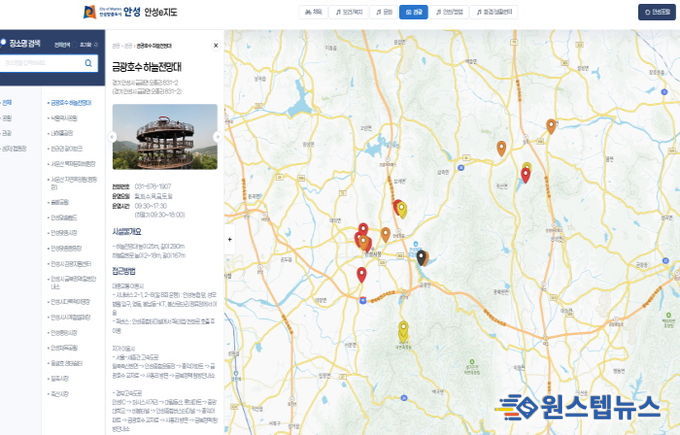Click the black map marker pin
The image size is (680, 435).
[x=422, y=258]
